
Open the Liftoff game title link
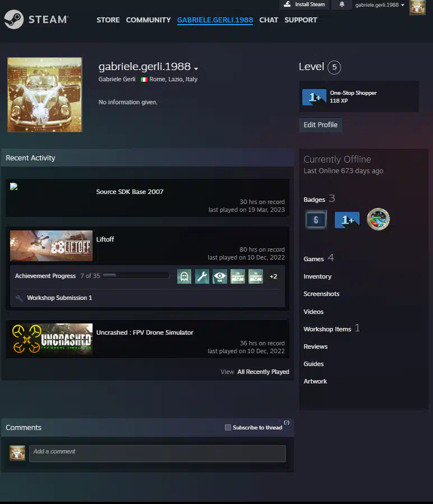tap(105, 239)
